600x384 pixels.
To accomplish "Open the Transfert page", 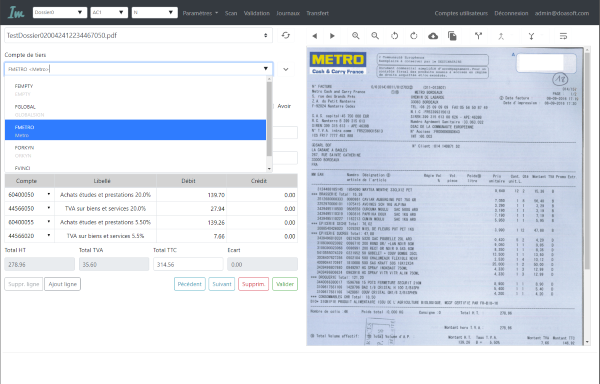I will click(317, 13).
